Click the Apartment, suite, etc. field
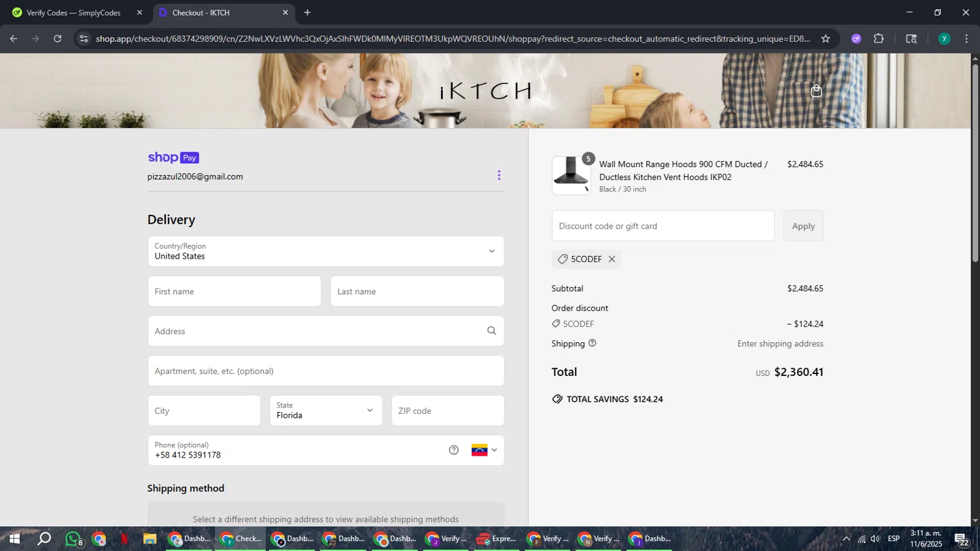The height and width of the screenshot is (551, 980). tap(326, 371)
